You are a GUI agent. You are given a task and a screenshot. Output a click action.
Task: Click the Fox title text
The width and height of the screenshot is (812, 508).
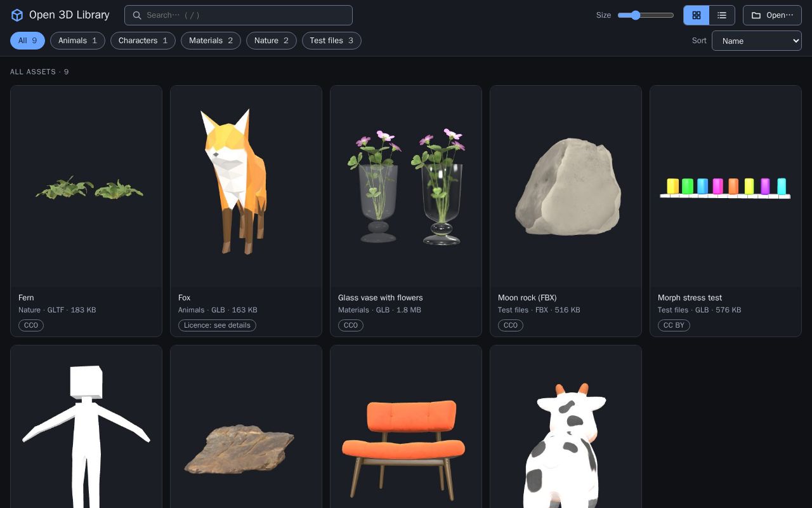(184, 298)
